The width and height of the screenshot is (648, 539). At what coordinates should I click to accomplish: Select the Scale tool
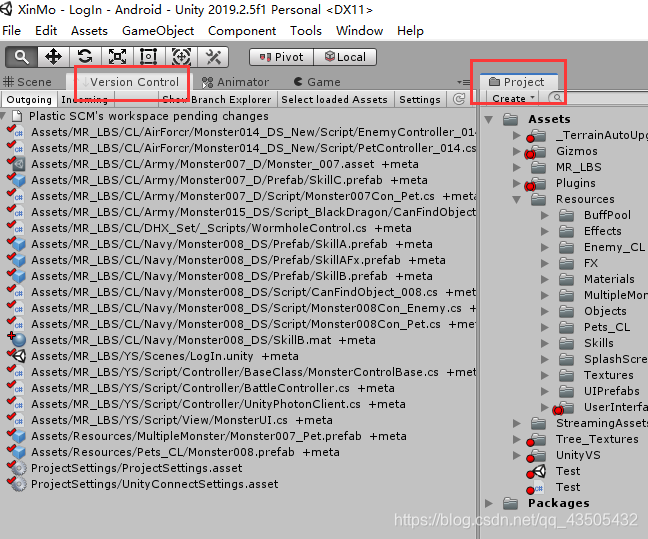click(x=117, y=57)
